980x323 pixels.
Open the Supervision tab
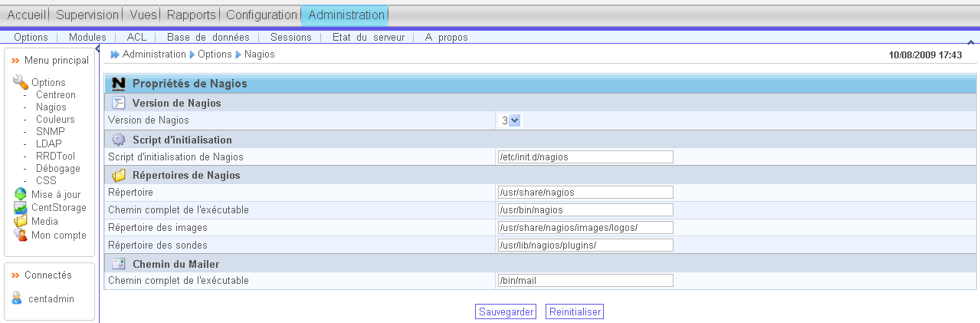pos(88,15)
